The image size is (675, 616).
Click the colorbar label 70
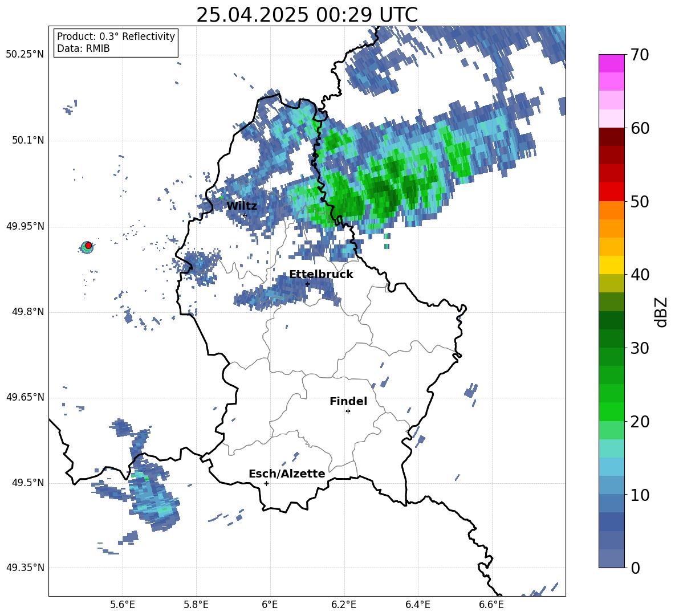pos(640,55)
